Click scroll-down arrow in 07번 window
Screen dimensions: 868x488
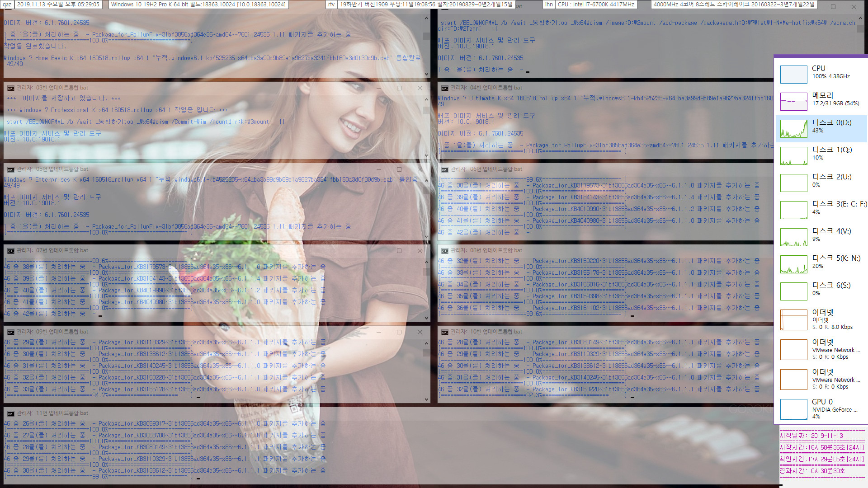pos(426,318)
